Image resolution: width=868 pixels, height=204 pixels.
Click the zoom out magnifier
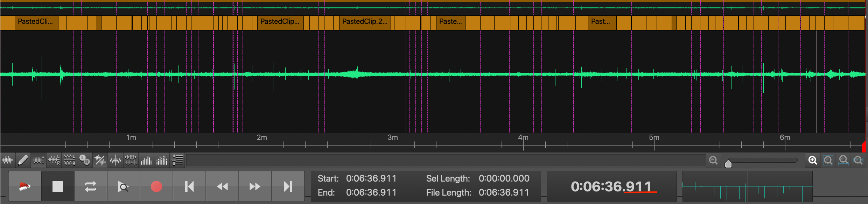coord(713,161)
